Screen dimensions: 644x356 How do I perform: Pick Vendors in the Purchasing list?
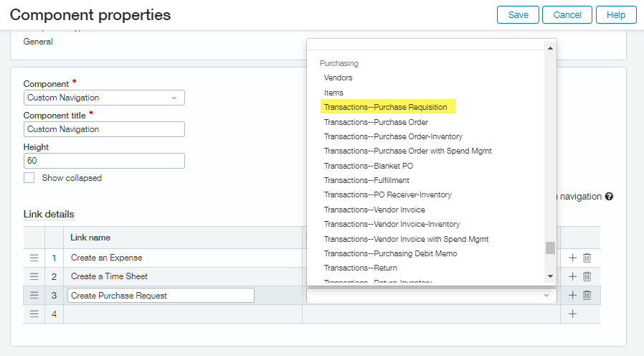338,78
